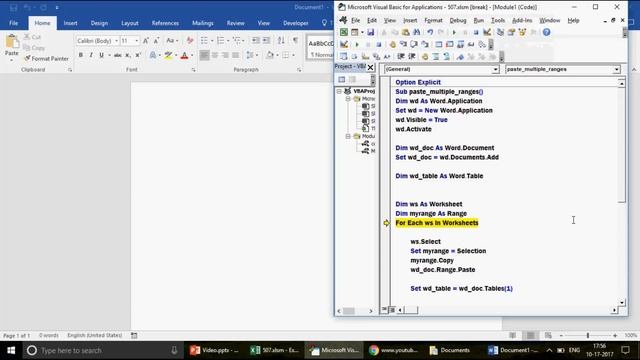This screenshot has height=360, width=640.
Task: Open the Properties Window toolbar icon
Action: 511,32
